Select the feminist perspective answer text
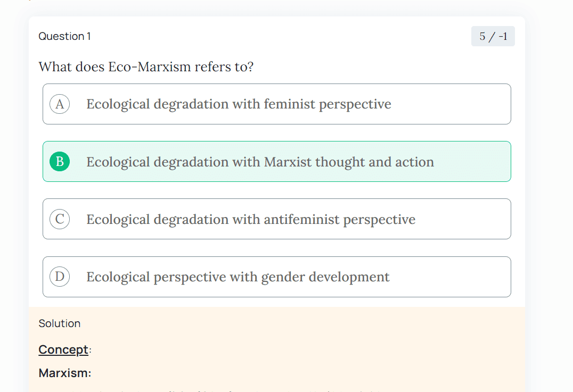This screenshot has width=573, height=392. pyautogui.click(x=239, y=104)
